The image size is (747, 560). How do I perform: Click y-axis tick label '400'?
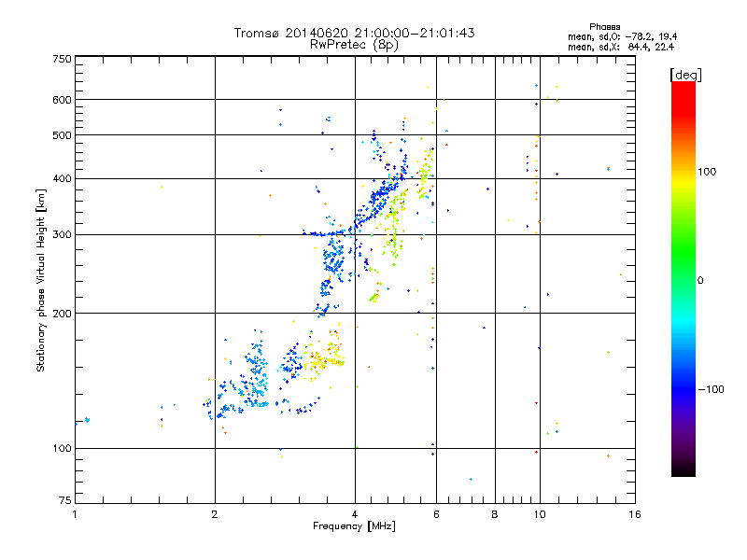pos(62,179)
